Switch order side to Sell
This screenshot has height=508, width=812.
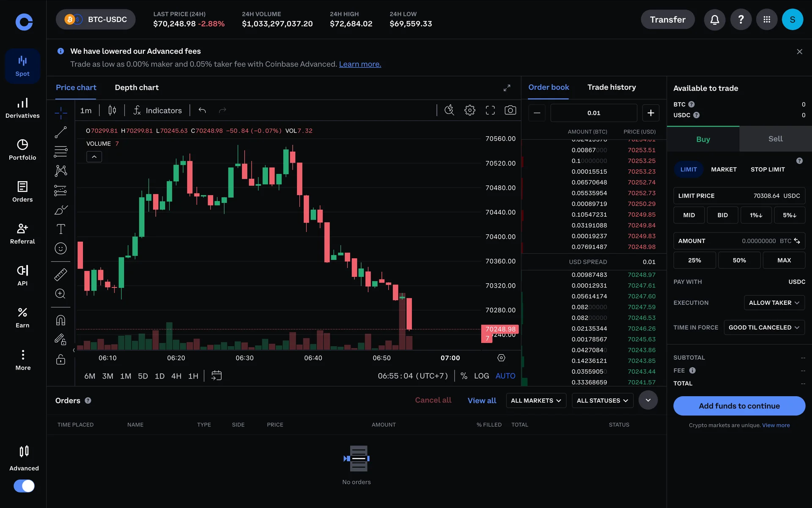(775, 139)
